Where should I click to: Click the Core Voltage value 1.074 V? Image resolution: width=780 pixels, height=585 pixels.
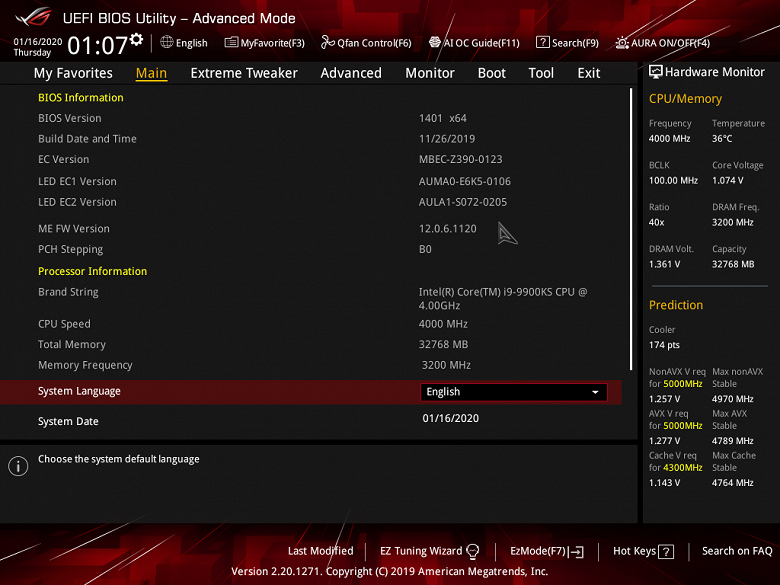728,180
